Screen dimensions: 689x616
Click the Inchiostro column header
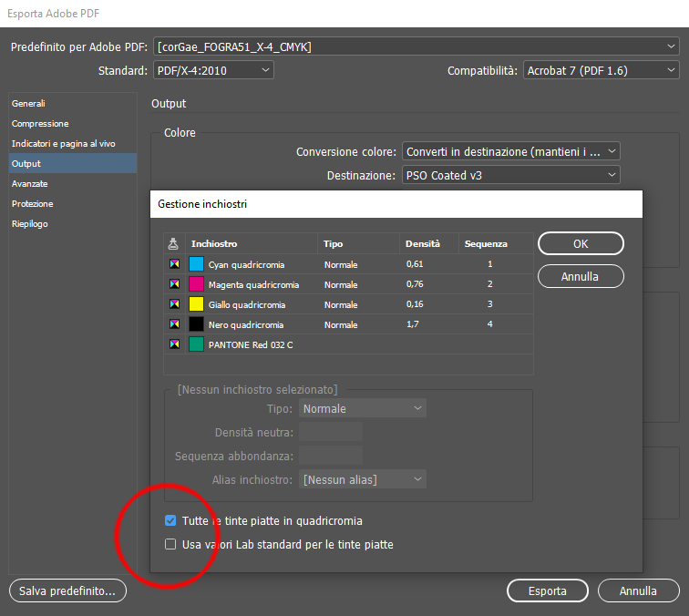pos(252,244)
